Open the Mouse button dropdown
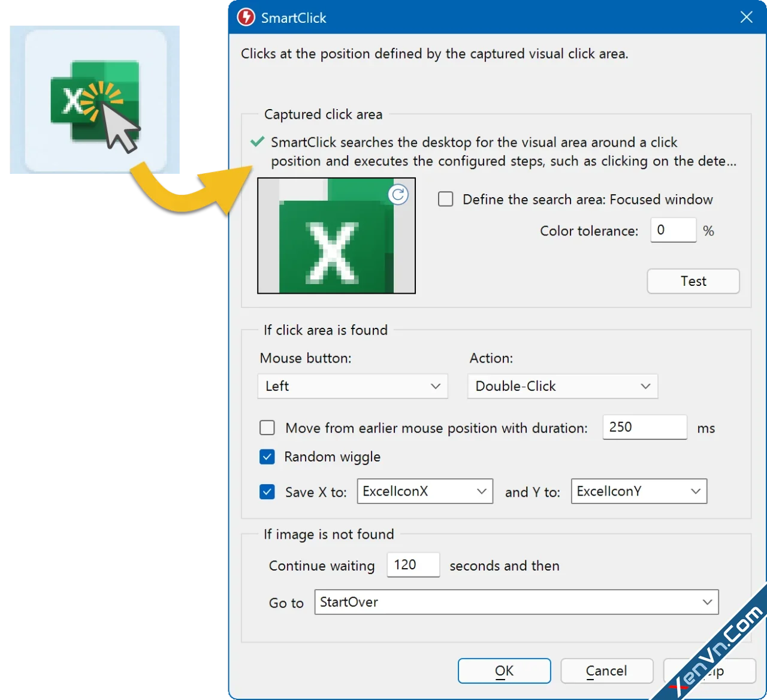This screenshot has width=767, height=700. point(353,387)
